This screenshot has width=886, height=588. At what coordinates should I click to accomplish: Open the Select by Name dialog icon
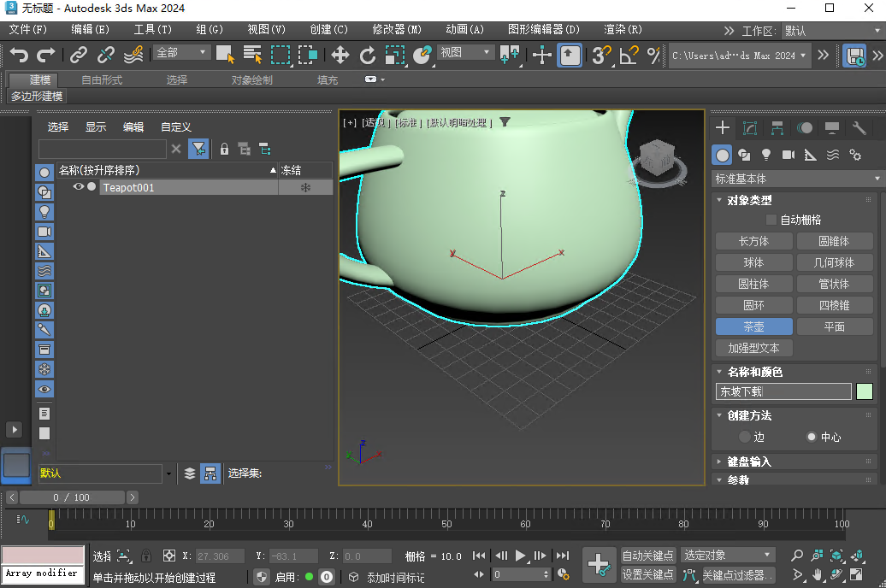251,56
